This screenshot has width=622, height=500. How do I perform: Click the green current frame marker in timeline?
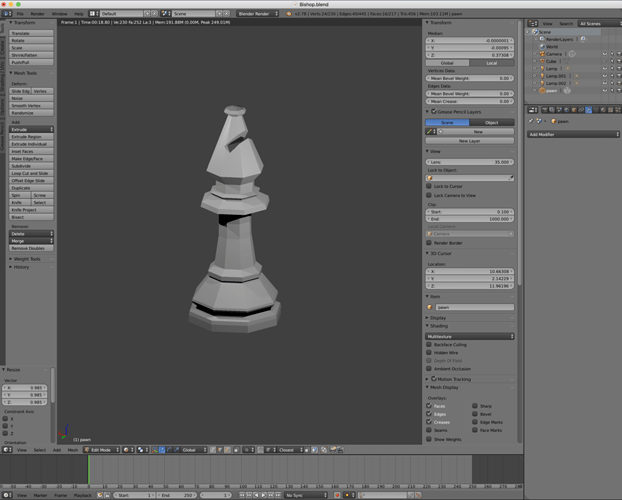(x=89, y=469)
